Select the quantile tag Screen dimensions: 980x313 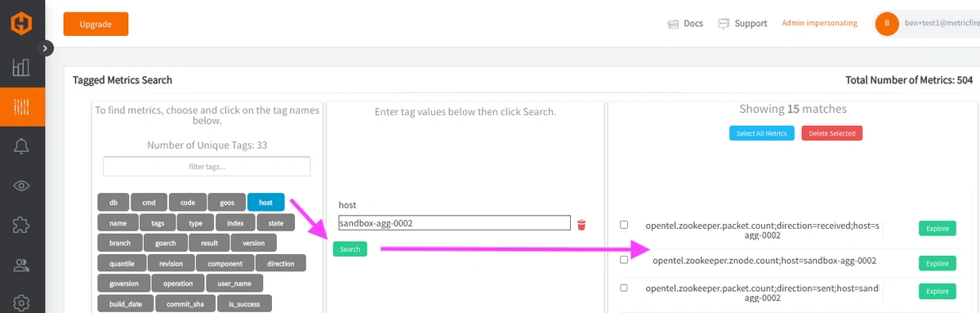(x=122, y=263)
